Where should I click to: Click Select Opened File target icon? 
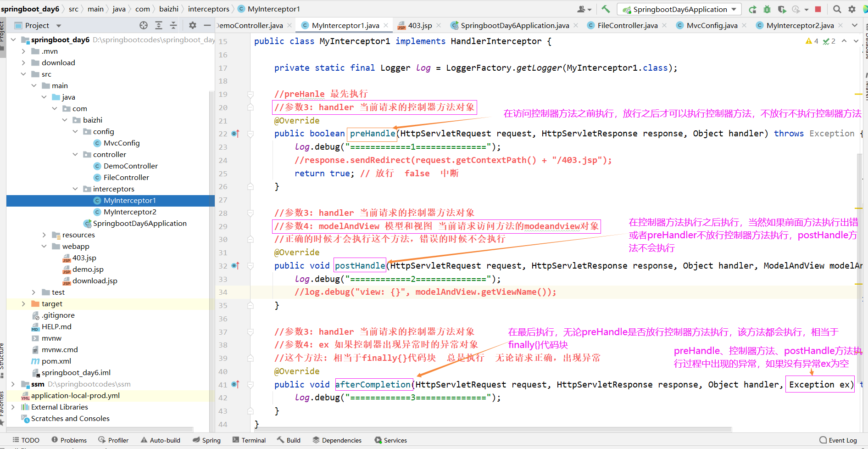tap(144, 25)
